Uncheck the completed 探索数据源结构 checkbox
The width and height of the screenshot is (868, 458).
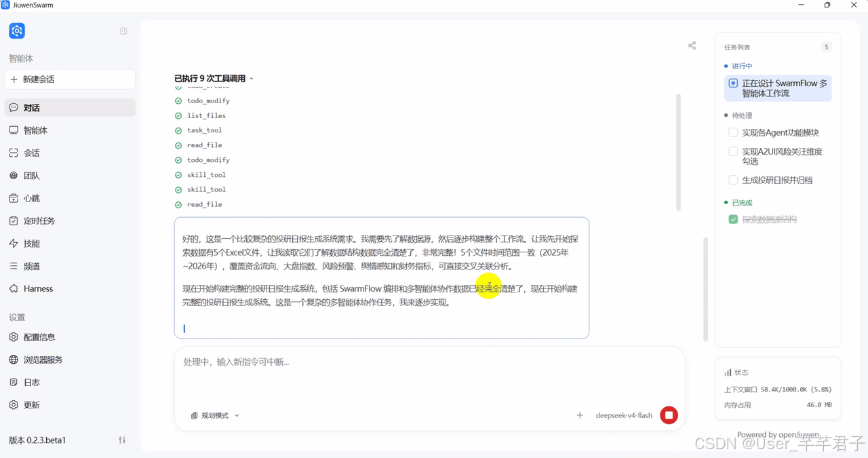[x=733, y=219]
